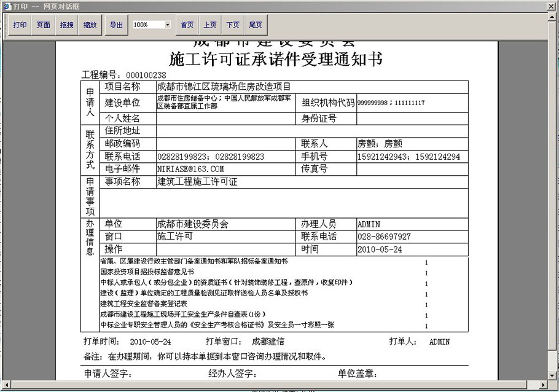
Task: Activate the 缩放 zoom button
Action: (90, 25)
